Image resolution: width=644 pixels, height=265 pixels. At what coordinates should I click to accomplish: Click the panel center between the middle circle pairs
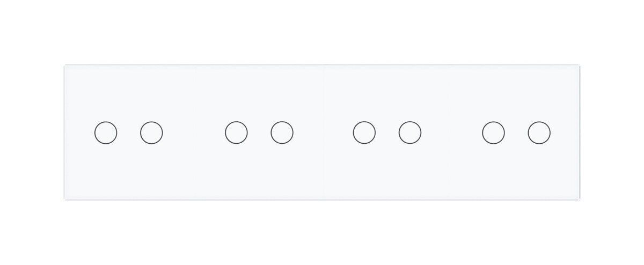[x=323, y=132]
